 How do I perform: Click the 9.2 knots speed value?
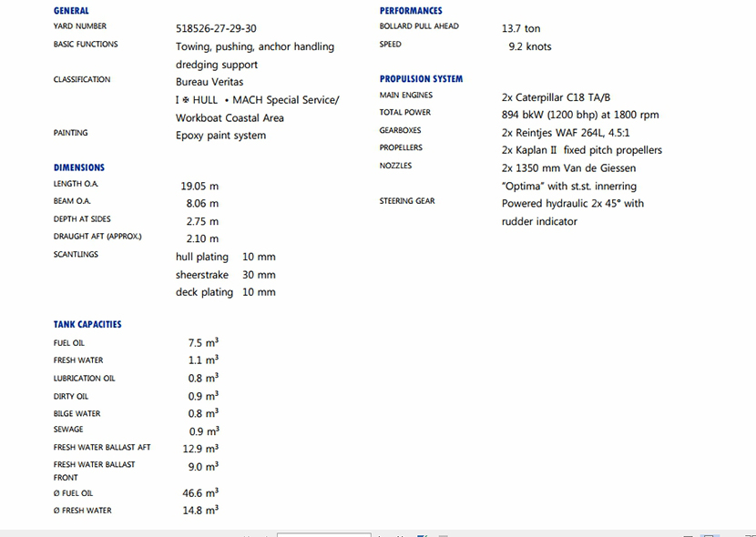coord(530,46)
